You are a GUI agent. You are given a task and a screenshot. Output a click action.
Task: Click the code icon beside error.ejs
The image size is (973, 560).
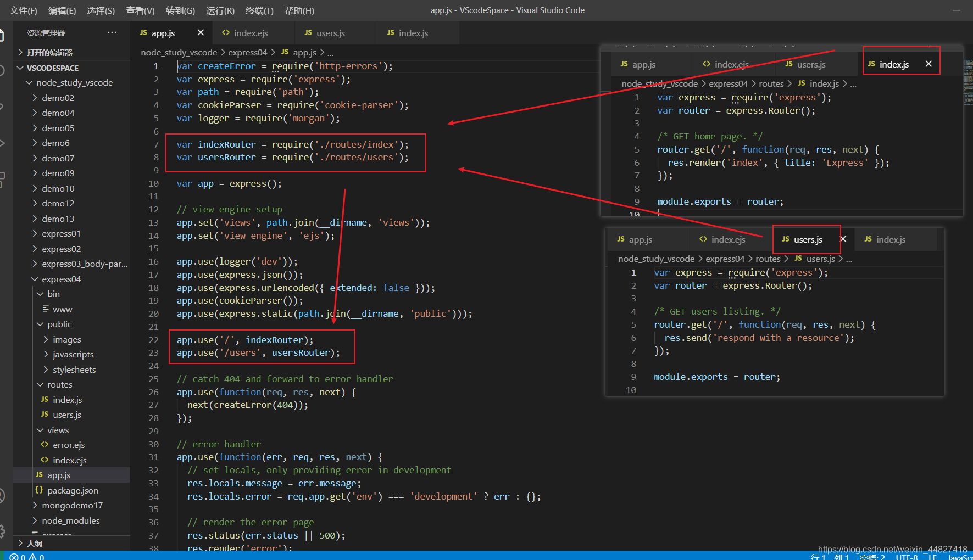pos(45,445)
